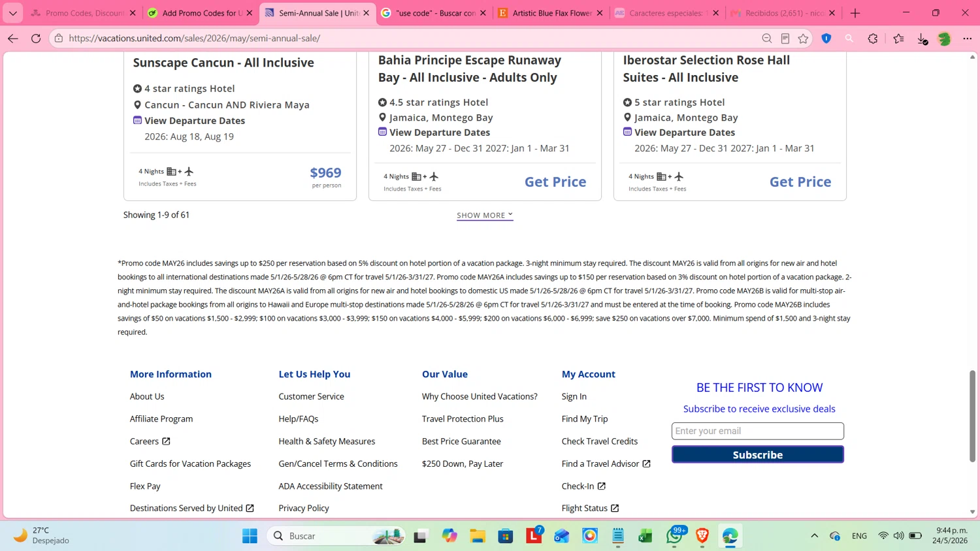This screenshot has height=551, width=980.
Task: Open Excel from the taskbar
Action: click(645, 536)
